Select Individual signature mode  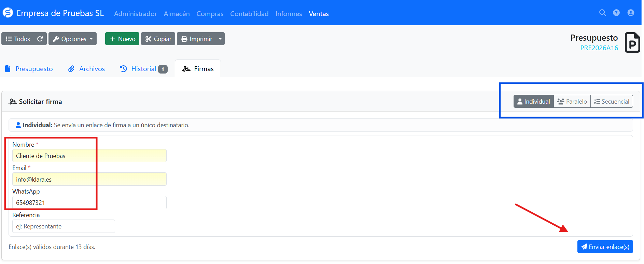pos(533,102)
